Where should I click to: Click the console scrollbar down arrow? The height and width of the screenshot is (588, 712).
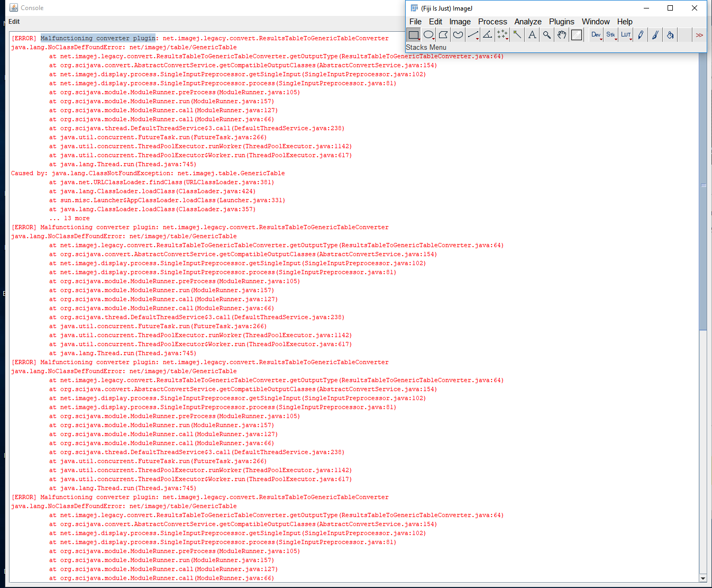[704, 578]
